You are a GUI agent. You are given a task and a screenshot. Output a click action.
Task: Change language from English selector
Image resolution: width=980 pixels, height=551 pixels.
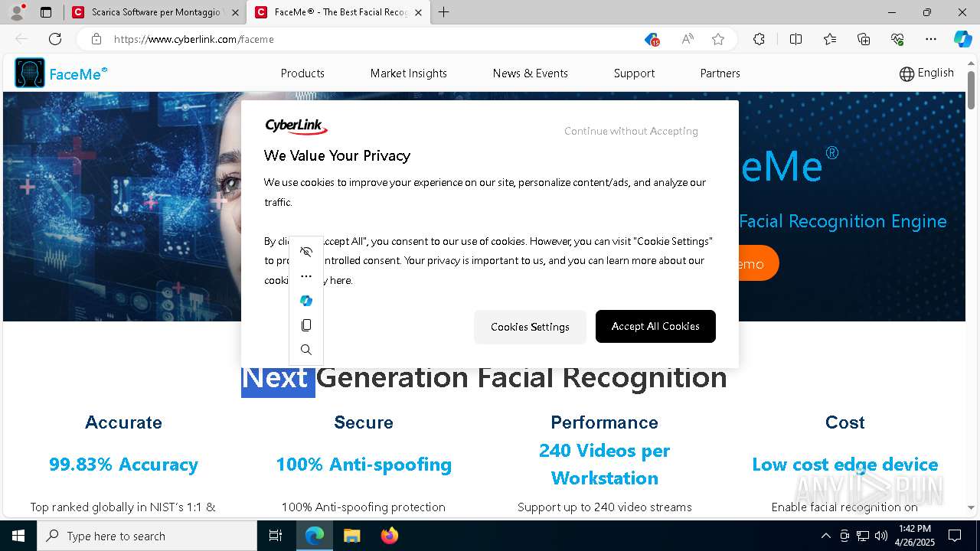coord(926,73)
